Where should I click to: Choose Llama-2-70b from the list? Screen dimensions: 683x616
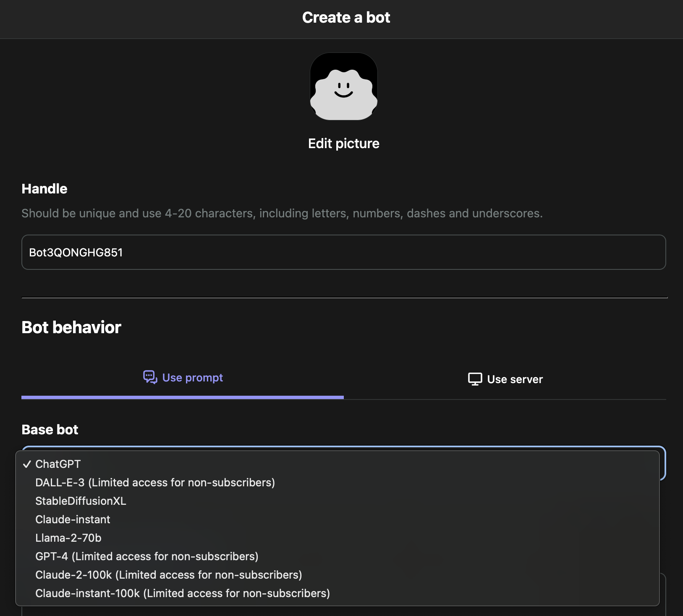tap(338, 538)
